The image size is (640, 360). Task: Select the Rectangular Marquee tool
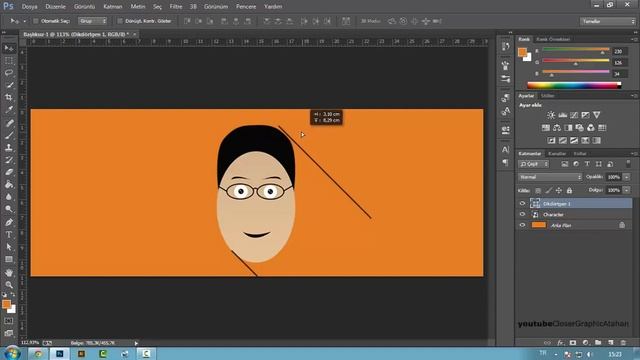9,61
